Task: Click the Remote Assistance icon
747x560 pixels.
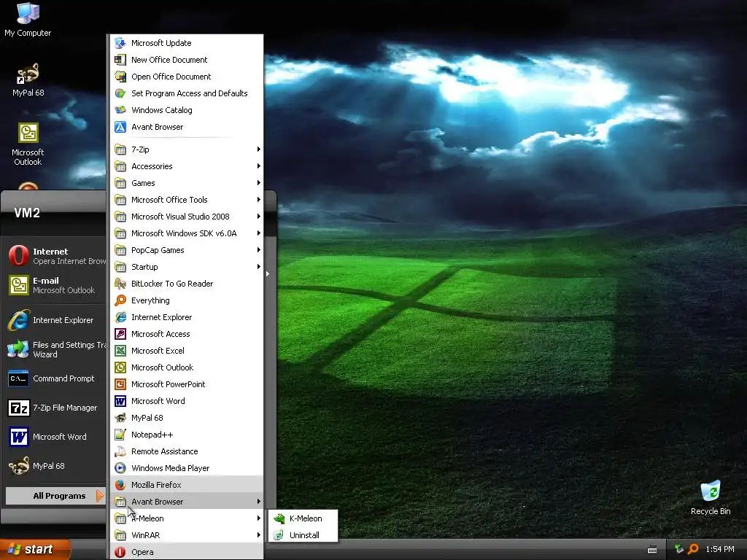Action: click(120, 451)
